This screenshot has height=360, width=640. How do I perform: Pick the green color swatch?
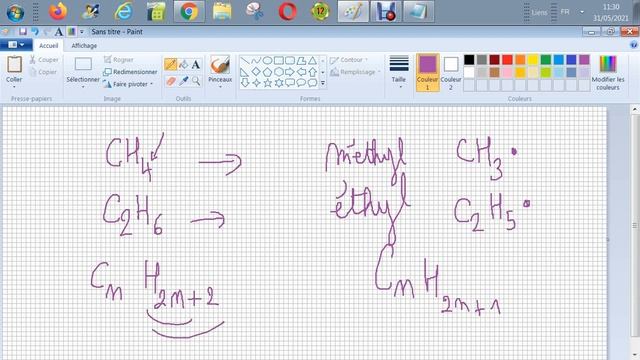pos(546,60)
